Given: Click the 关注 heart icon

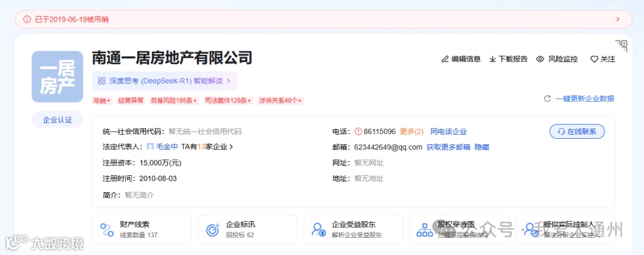Looking at the screenshot, I should [594, 59].
